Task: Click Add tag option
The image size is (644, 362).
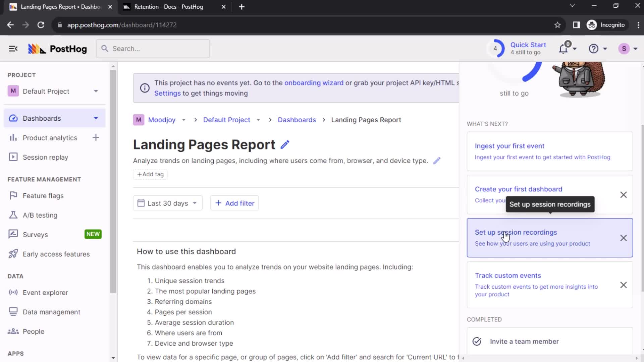Action: coord(150,174)
